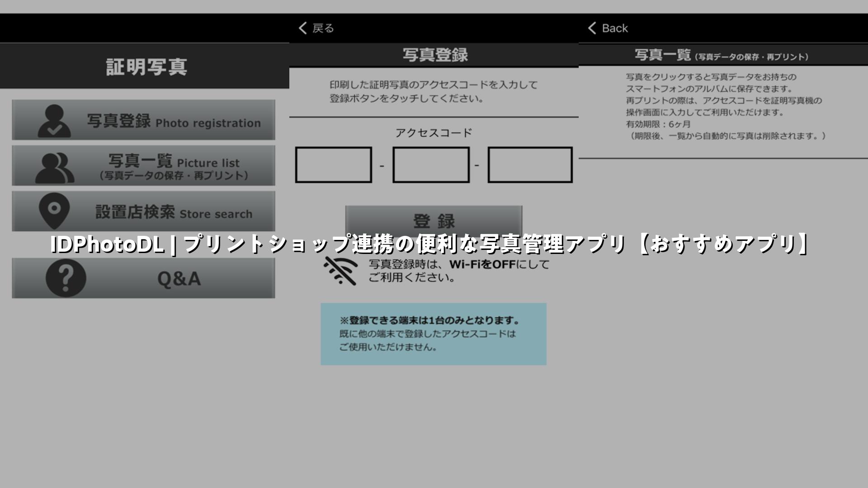Open 設置店検索 Store search button
The width and height of the screenshot is (868, 488).
143,211
